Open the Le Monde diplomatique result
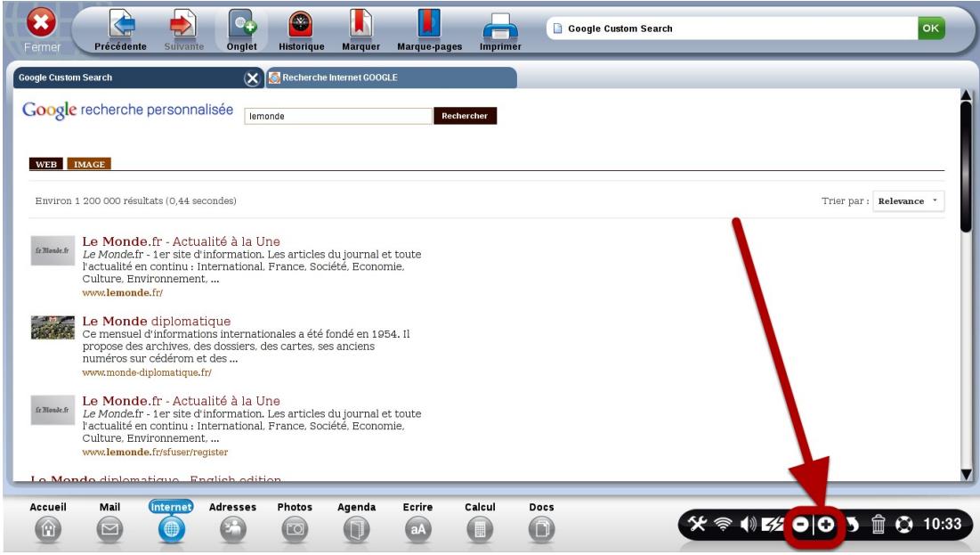Viewport: 980px width, 555px height. [157, 321]
